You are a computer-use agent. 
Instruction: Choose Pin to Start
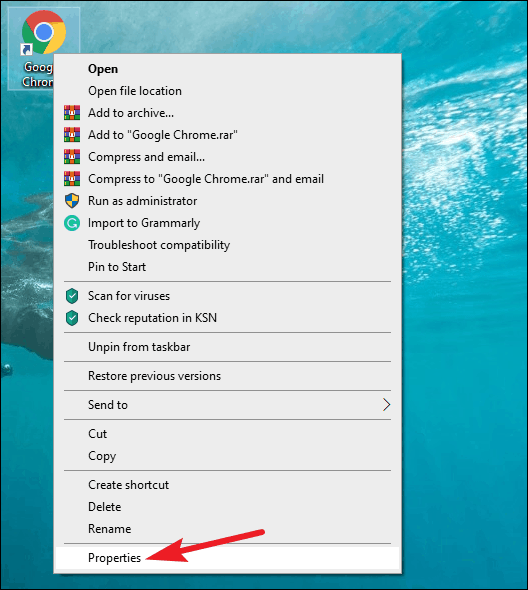point(227,267)
